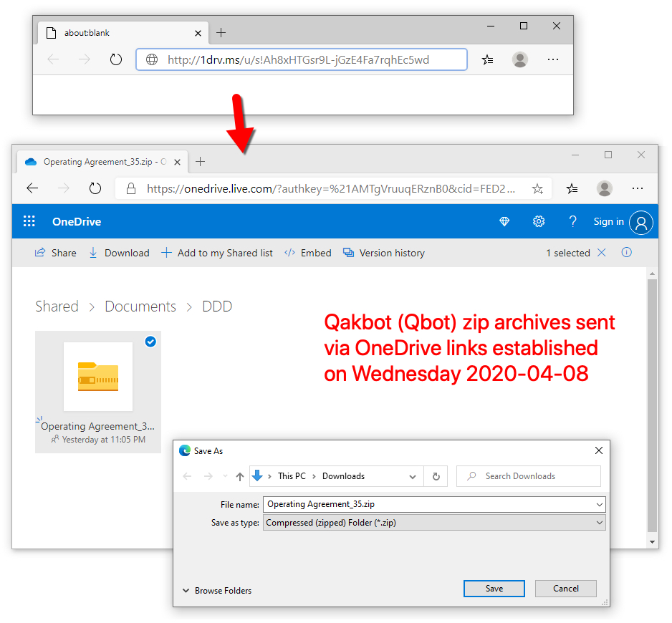This screenshot has width=672, height=623.
Task: Reload the OneDrive page
Action: (95, 188)
